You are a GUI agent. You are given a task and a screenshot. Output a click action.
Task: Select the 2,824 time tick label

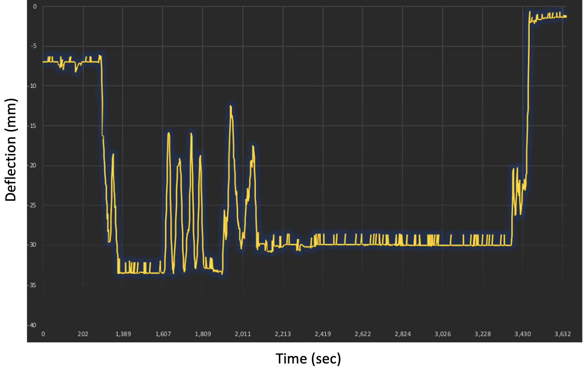point(403,334)
